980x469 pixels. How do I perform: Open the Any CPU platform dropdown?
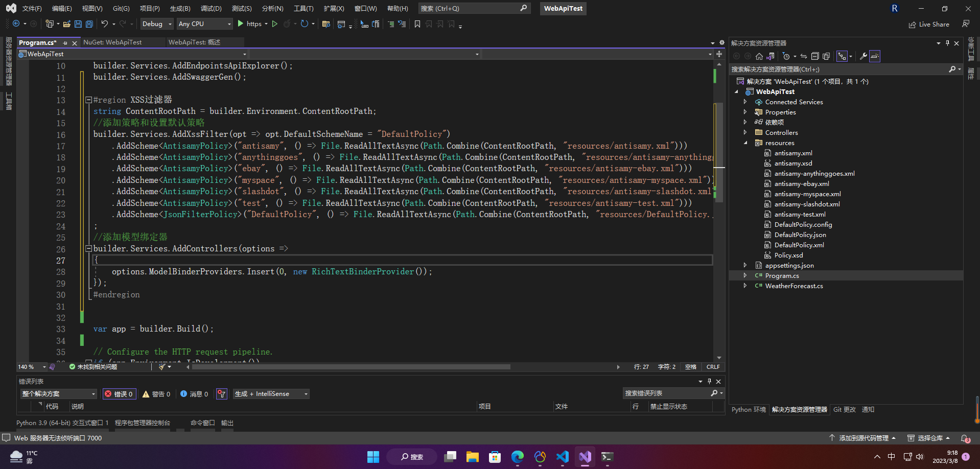pyautogui.click(x=204, y=24)
